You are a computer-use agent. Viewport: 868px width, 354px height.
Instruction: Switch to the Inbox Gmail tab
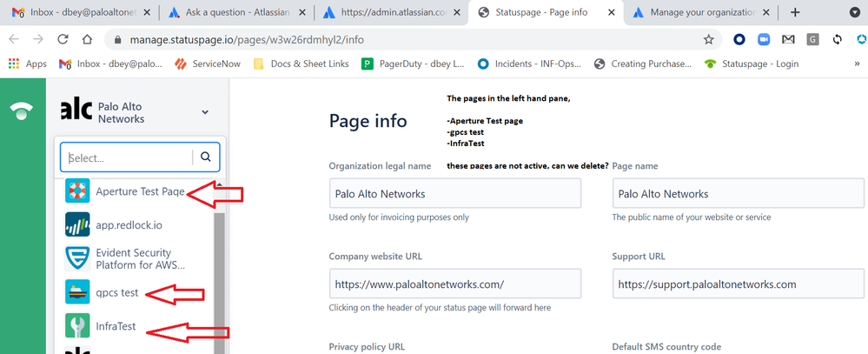pyautogui.click(x=81, y=12)
